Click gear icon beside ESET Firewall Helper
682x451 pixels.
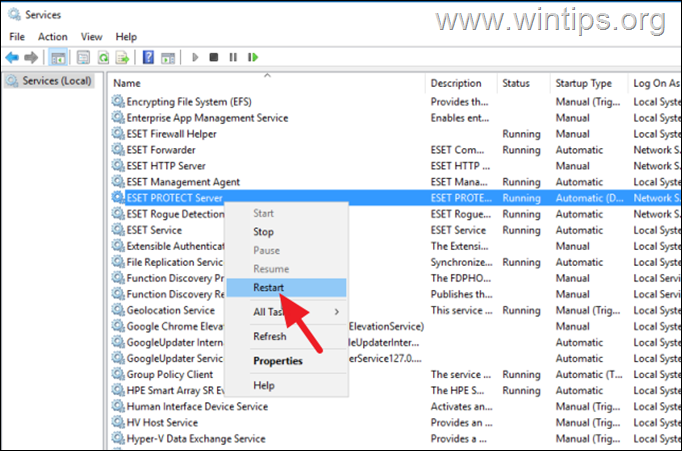118,134
